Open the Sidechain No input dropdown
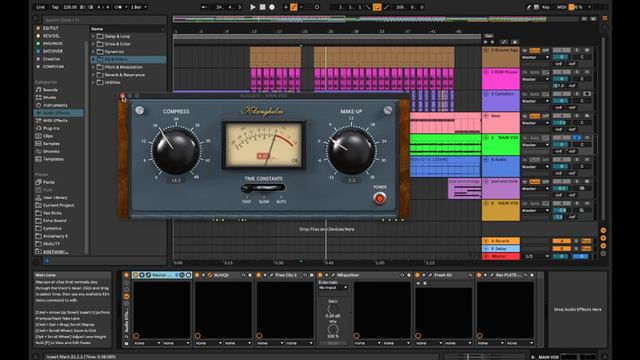The image size is (640, 360). click(333, 288)
